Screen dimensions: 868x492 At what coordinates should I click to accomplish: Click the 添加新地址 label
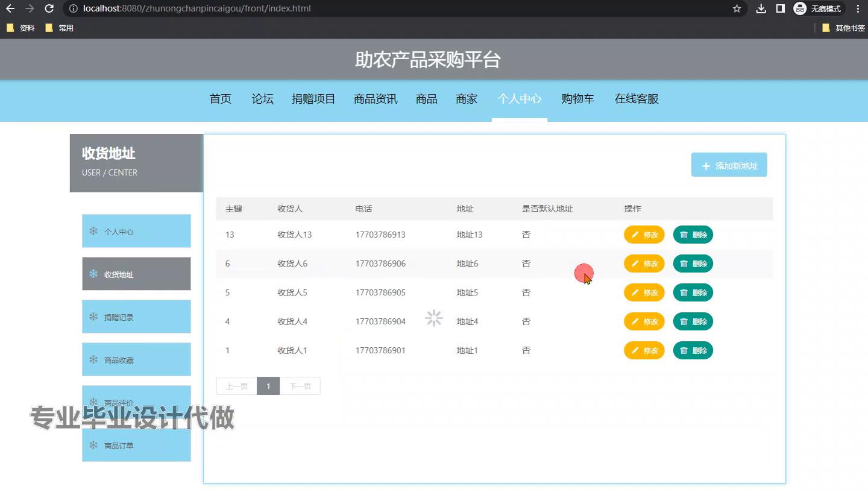tap(737, 166)
